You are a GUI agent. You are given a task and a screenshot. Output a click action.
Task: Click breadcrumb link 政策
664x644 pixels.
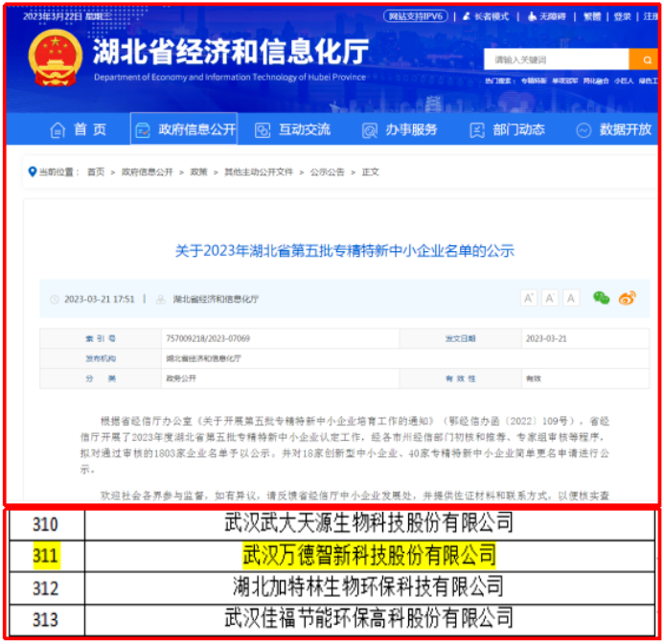tap(198, 172)
